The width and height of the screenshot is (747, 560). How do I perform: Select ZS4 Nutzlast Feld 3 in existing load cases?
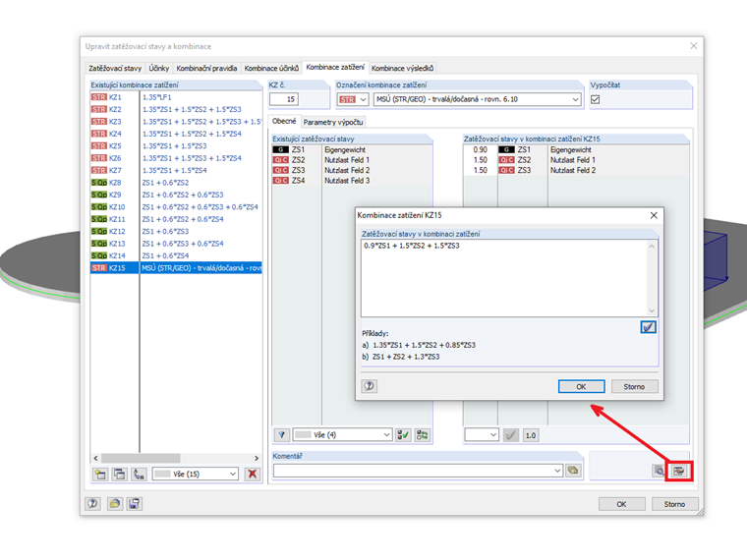(352, 181)
